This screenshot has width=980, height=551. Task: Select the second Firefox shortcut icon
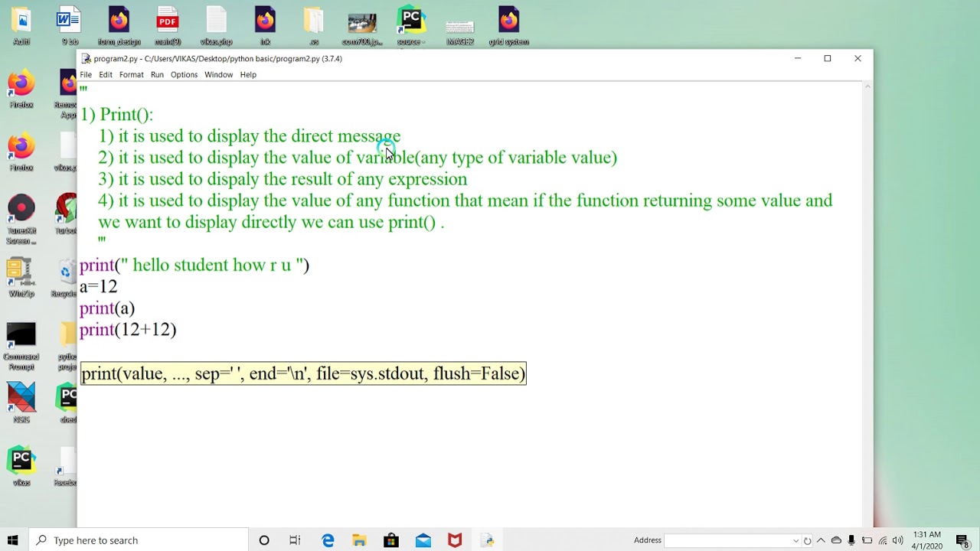tap(21, 152)
